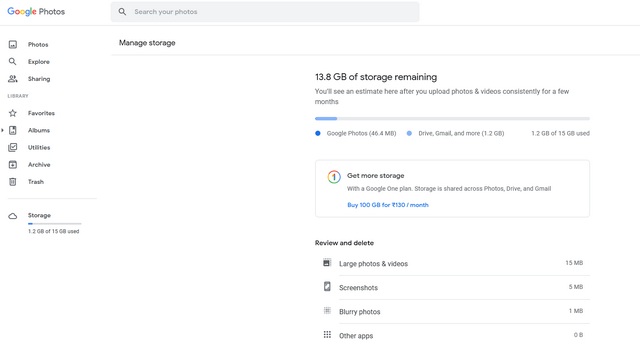Click the Sharing people icon
Viewport: 640px width, 360px height.
click(13, 79)
